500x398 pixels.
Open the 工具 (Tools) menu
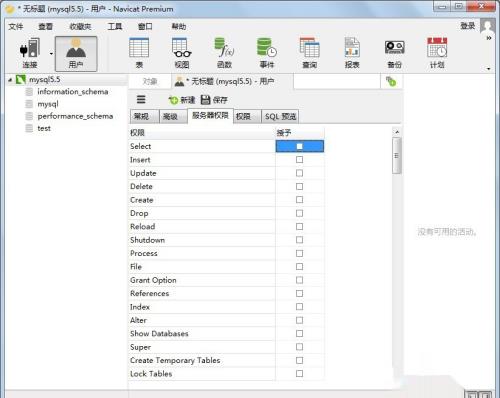(x=115, y=26)
